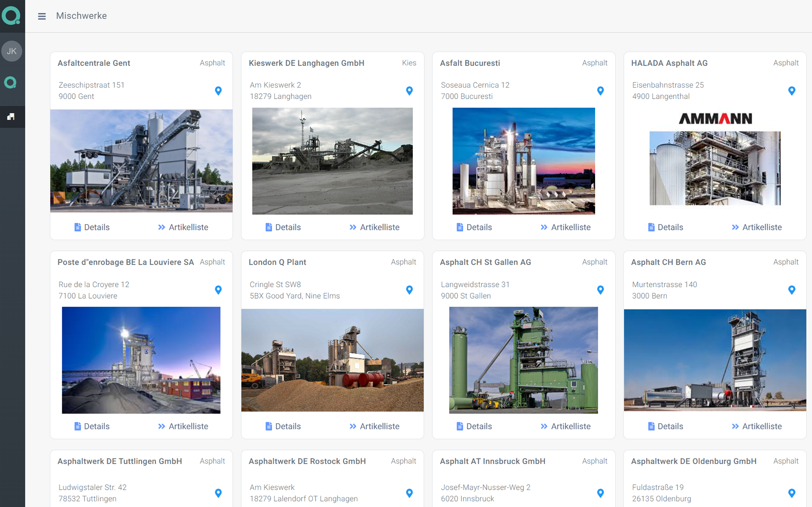This screenshot has height=507, width=812.
Task: Click the HALADA Asphalt AG title
Action: 669,63
